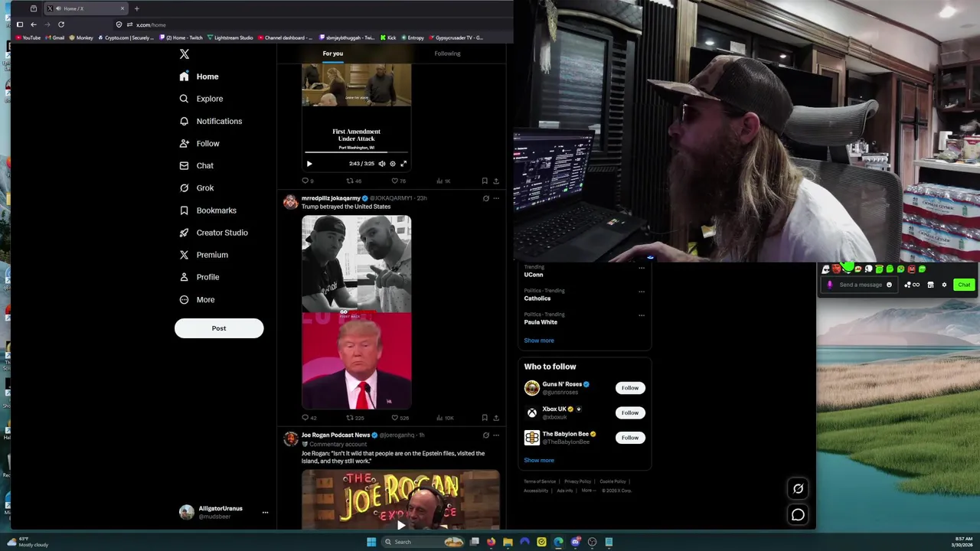Click the Bookmarks bookmark icon in the sidebar
The width and height of the screenshot is (980, 551).
click(x=184, y=210)
